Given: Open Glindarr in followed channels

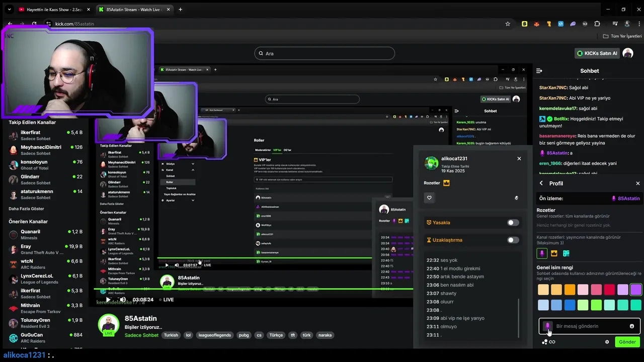Looking at the screenshot, I should tap(46, 179).
